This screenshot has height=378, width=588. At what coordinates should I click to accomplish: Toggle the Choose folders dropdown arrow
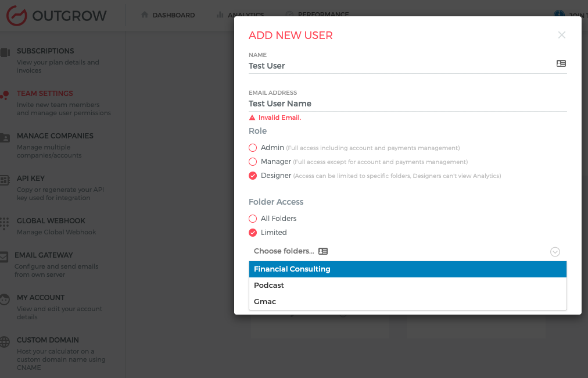(555, 251)
